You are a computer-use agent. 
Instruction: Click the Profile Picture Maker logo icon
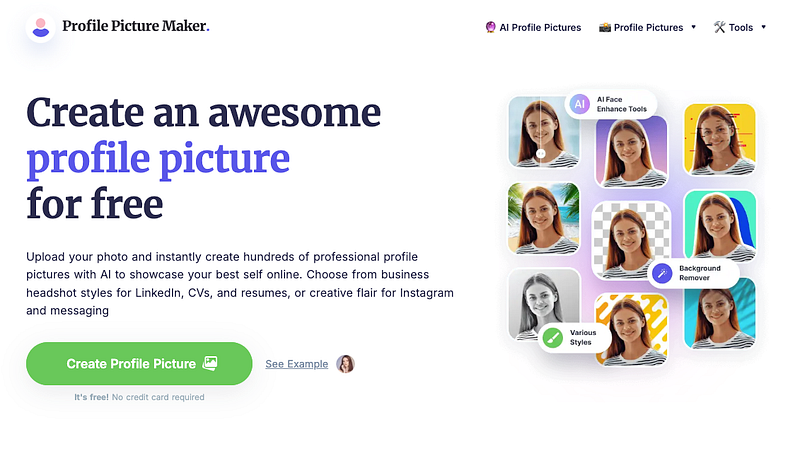[41, 27]
